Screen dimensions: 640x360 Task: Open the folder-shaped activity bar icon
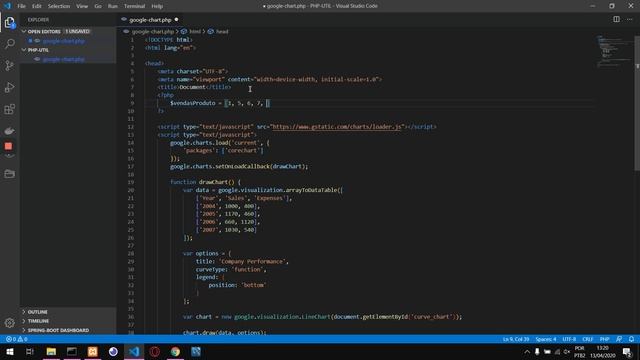[10, 174]
